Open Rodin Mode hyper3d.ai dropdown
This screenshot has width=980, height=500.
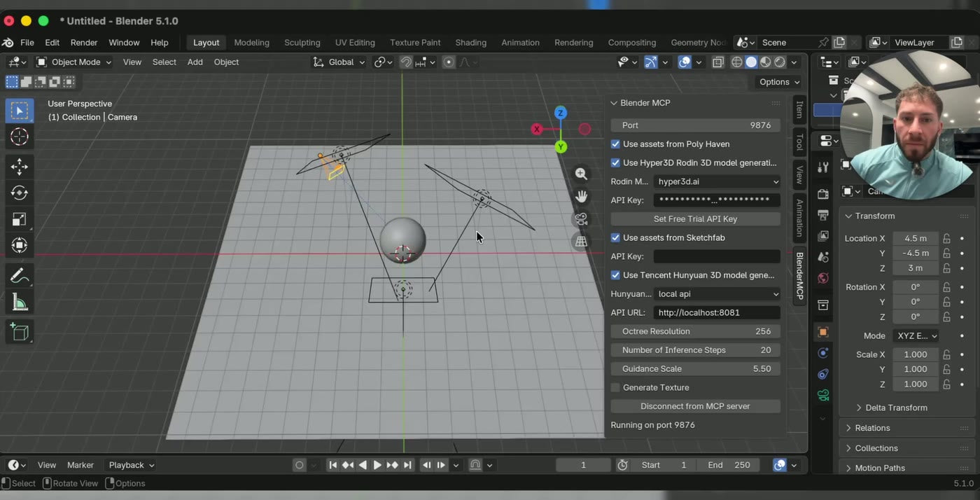pos(717,181)
